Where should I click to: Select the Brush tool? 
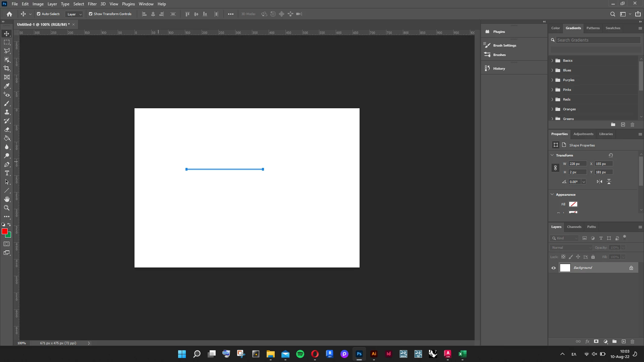pyautogui.click(x=7, y=104)
